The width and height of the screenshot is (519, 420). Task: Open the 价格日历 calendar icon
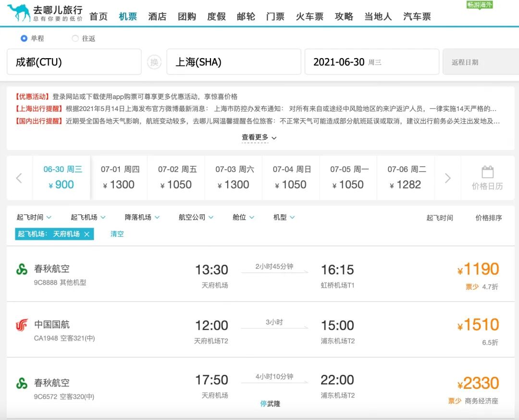[487, 177]
